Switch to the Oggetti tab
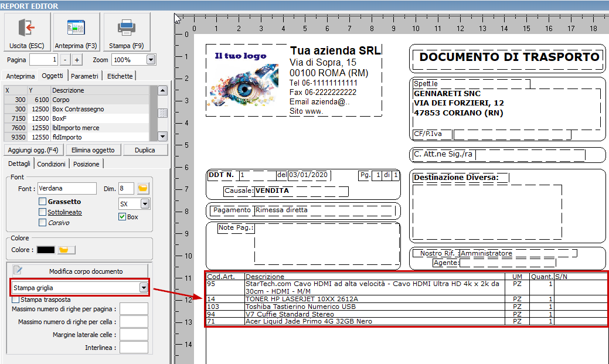 pyautogui.click(x=52, y=76)
